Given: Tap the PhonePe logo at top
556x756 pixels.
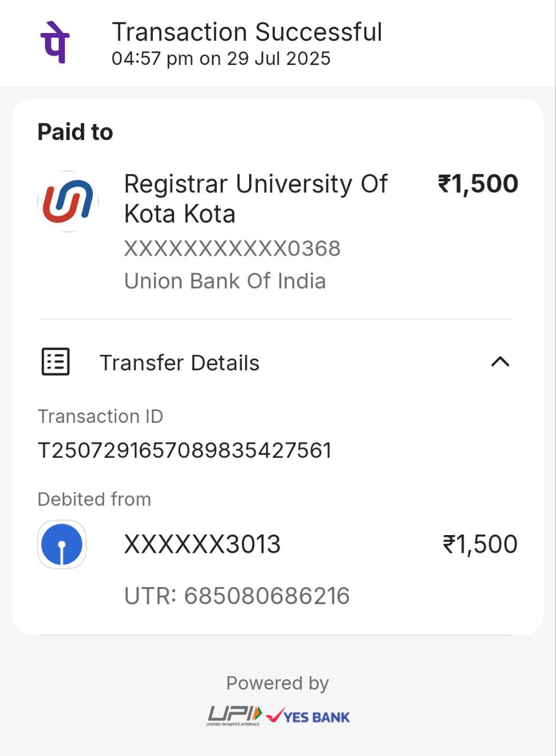Looking at the screenshot, I should pos(55,42).
